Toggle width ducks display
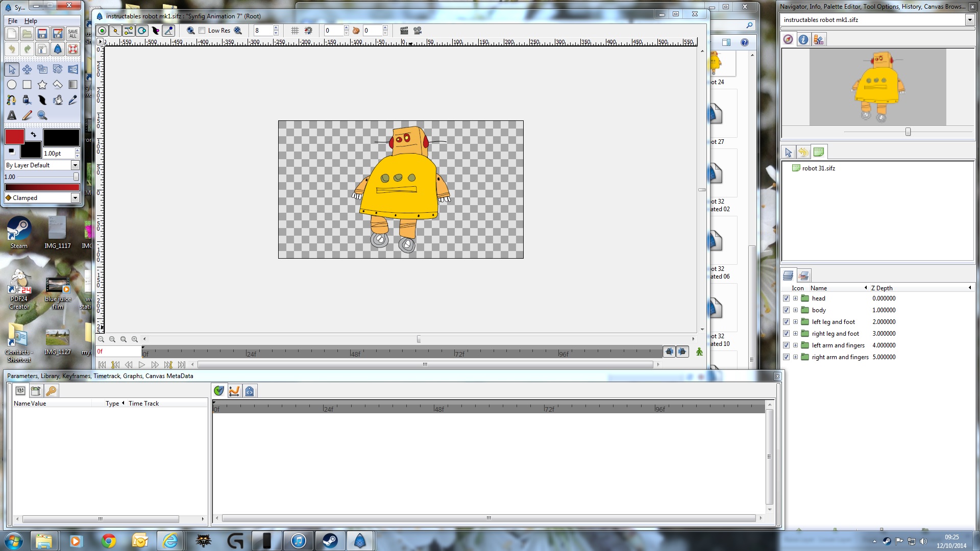The image size is (980, 551). (x=155, y=31)
